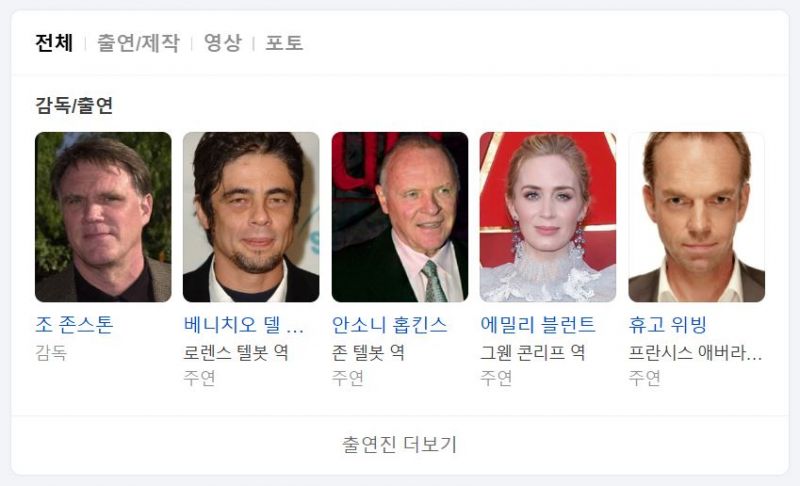Click the 에밀리 블런트 cast photo
This screenshot has height=486, width=800.
[547, 217]
